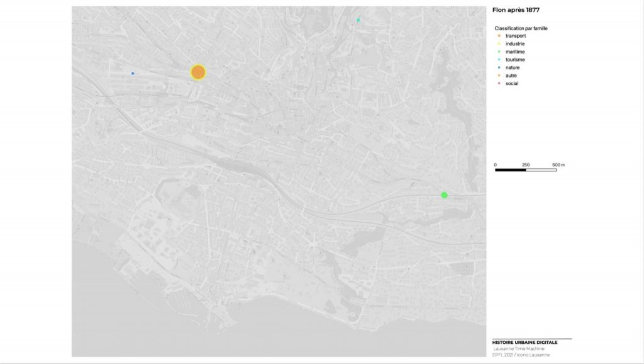Image resolution: width=644 pixels, height=364 pixels.
Task: Click the industrie legend yellow dot
Action: (499, 44)
